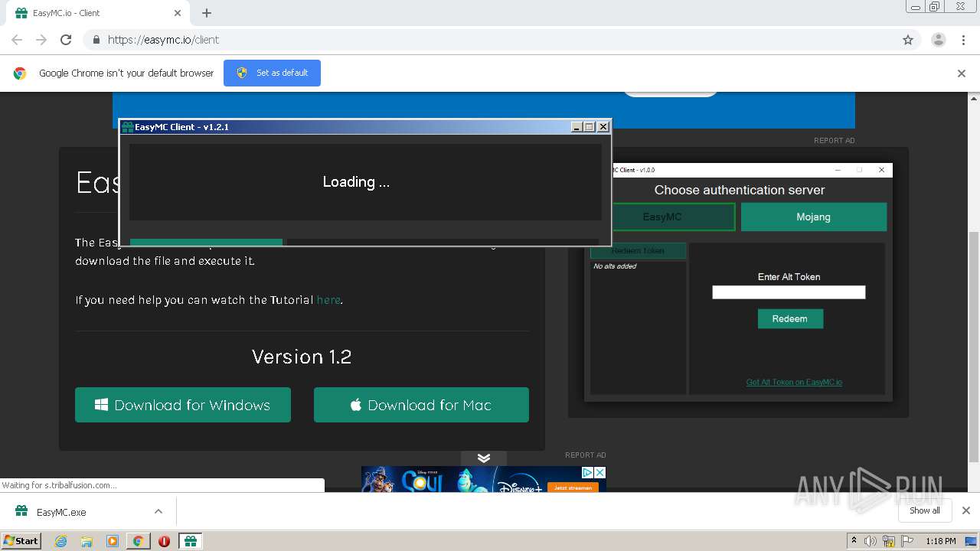Click the REPORT AD link above the Soul banner
Viewport: 980px width, 551px height.
pyautogui.click(x=586, y=455)
